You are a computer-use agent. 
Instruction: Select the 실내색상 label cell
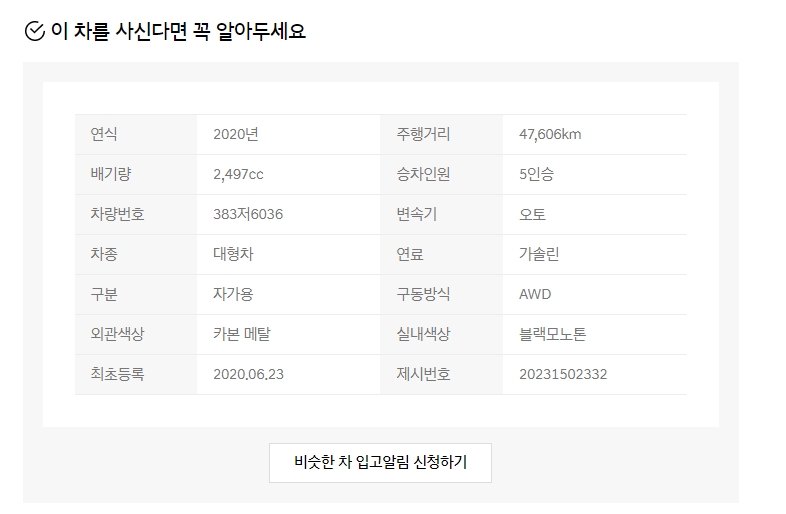[x=442, y=334]
